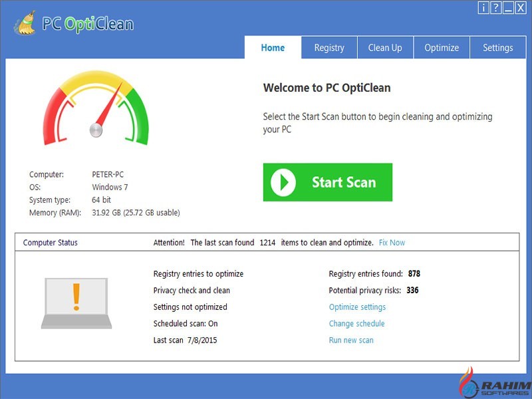
Task: Click the potential privacy risks count 336
Action: click(412, 291)
